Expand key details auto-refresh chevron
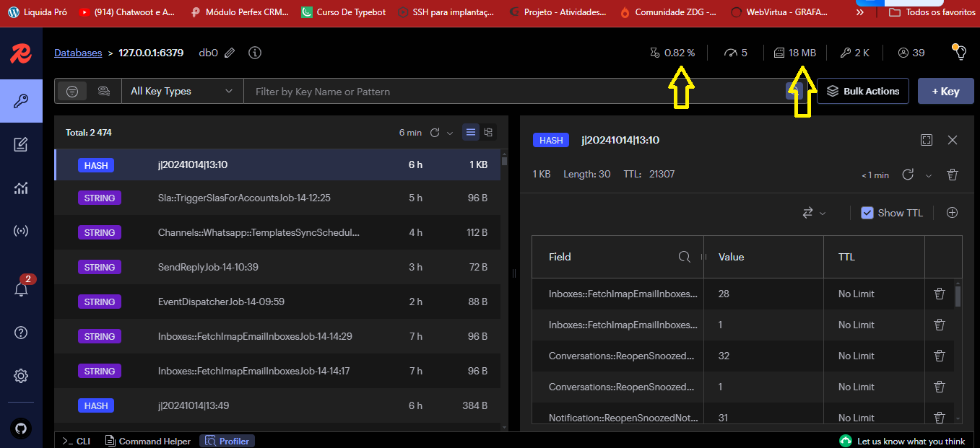The image size is (980, 448). pos(929,175)
